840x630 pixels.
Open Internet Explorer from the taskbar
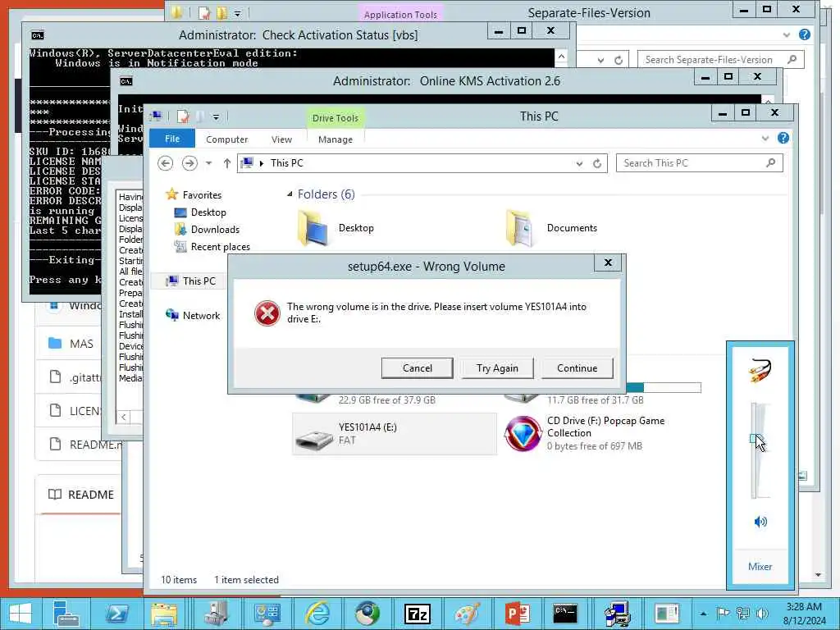(x=317, y=614)
